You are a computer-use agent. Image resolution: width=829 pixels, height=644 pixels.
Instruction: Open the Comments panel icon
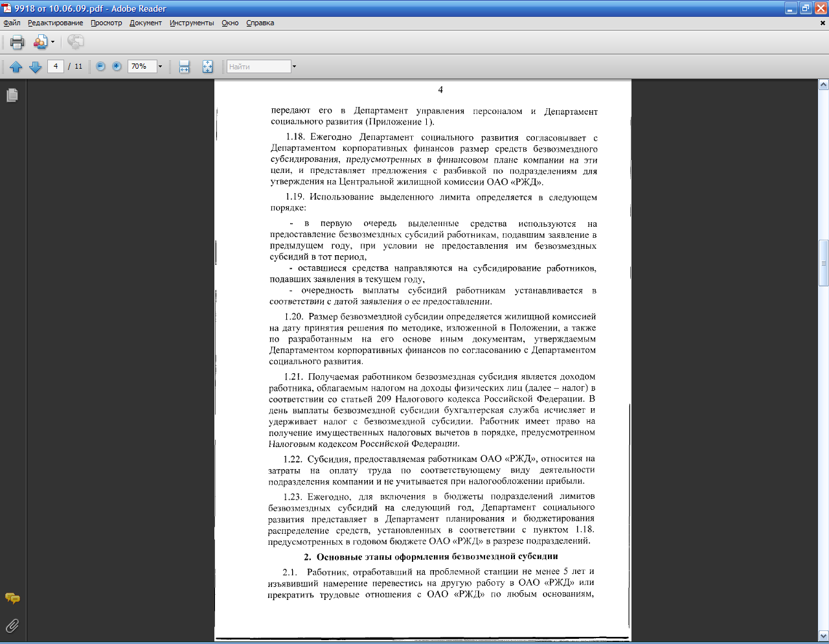tap(12, 599)
